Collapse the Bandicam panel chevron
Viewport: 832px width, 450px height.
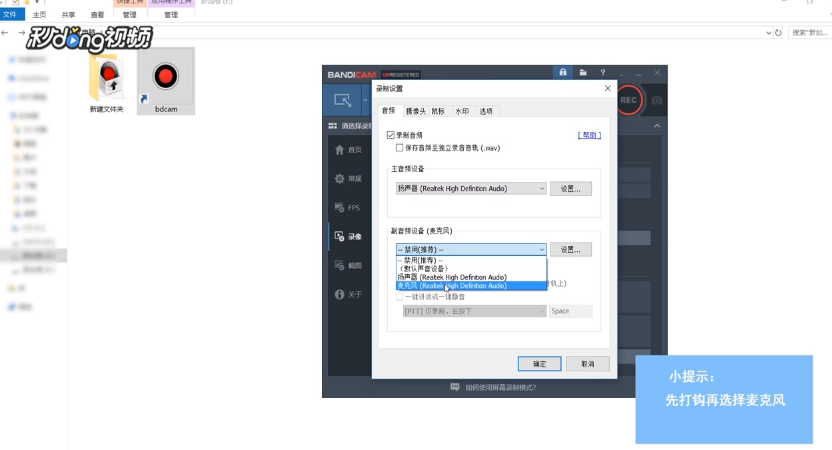click(x=657, y=126)
